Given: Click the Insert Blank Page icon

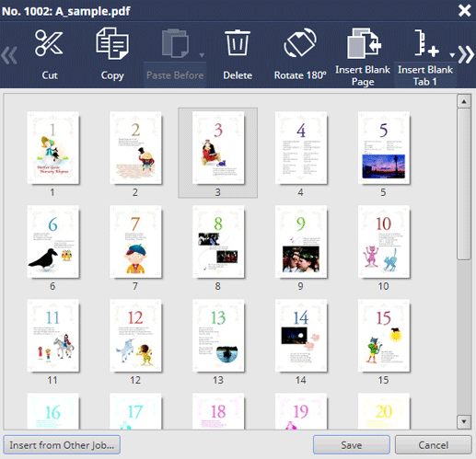Looking at the screenshot, I should pyautogui.click(x=364, y=43).
